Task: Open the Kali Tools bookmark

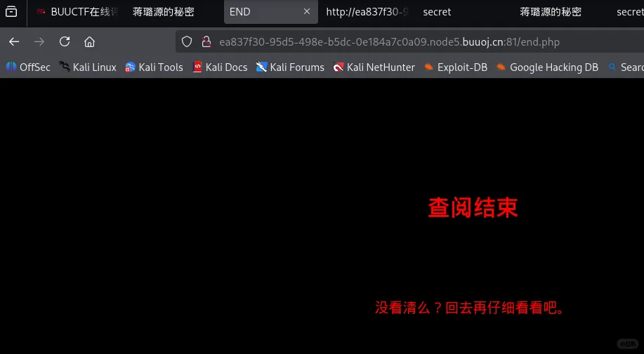Action: coord(154,67)
